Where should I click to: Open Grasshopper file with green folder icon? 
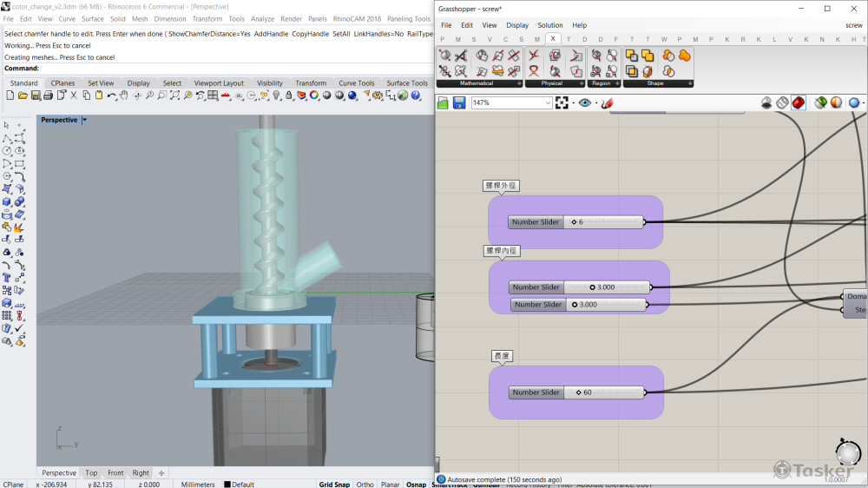[x=443, y=103]
